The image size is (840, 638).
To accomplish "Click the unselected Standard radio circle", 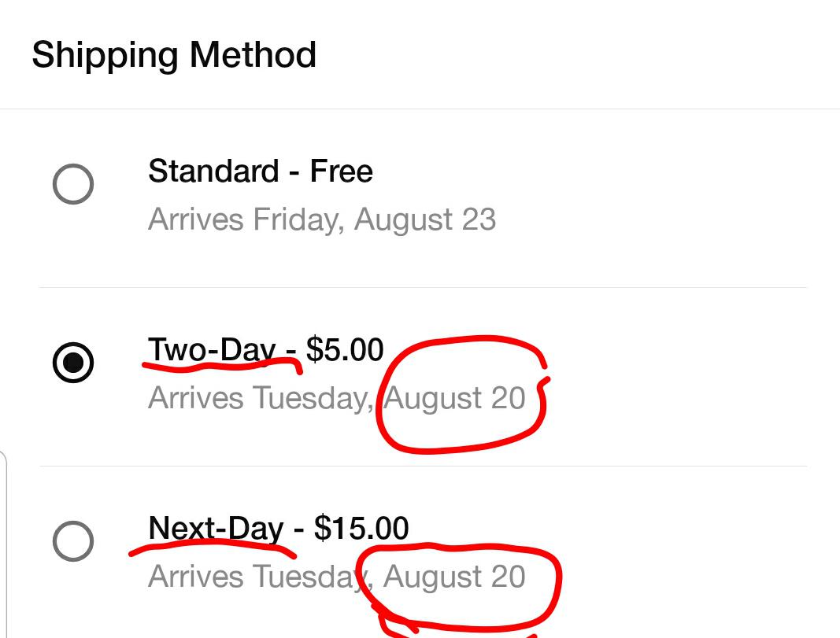I will tap(73, 184).
